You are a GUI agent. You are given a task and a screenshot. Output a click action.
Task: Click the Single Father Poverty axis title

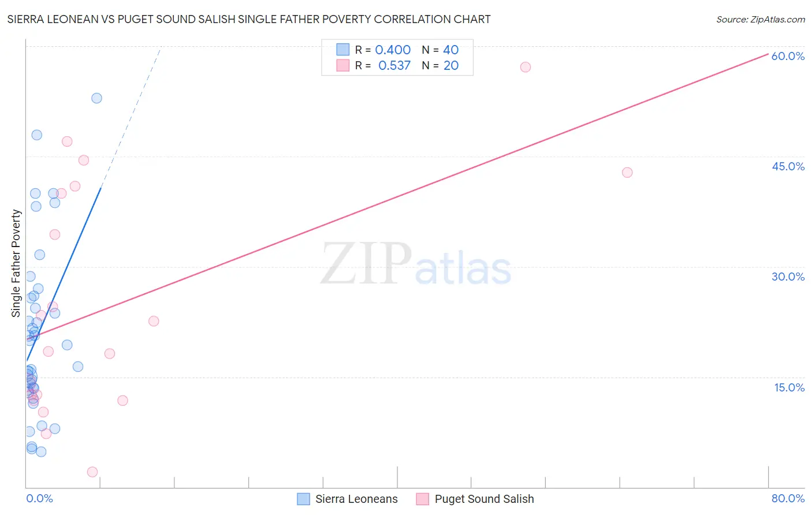point(16,263)
